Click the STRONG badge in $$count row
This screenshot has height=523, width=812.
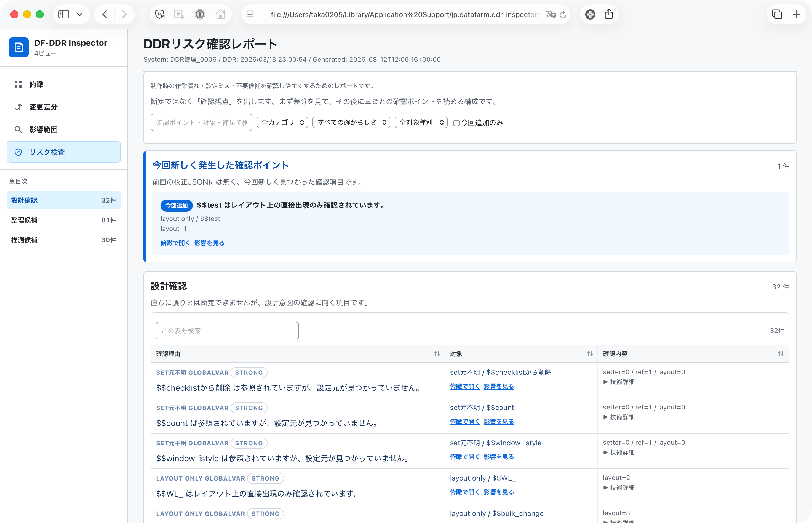pyautogui.click(x=249, y=408)
